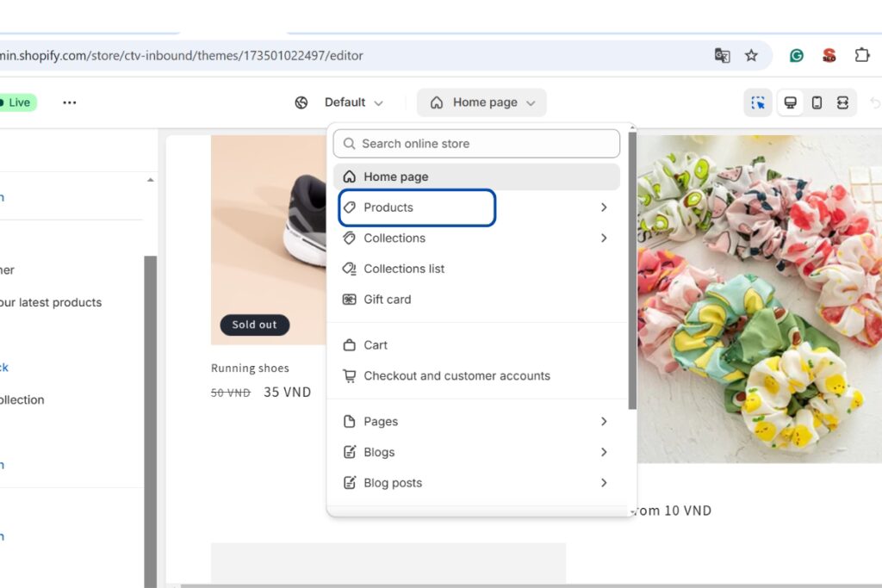Click the Products tag icon
The image size is (882, 588).
350,207
